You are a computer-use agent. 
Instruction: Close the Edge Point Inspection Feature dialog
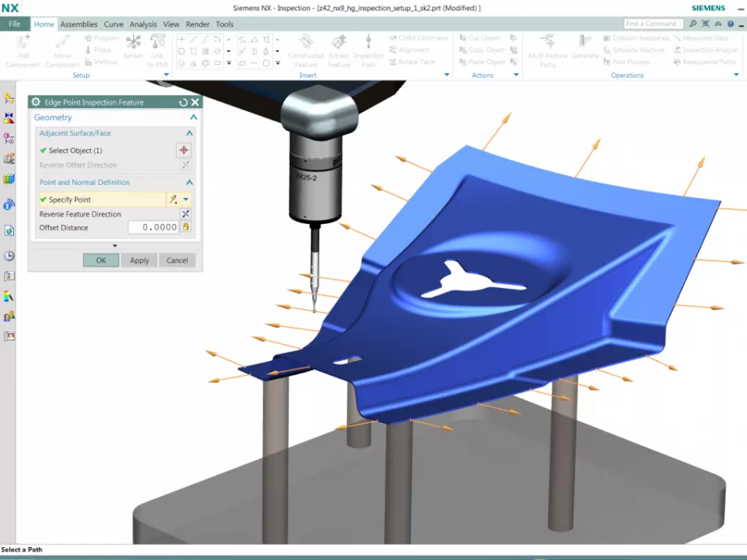(x=195, y=102)
